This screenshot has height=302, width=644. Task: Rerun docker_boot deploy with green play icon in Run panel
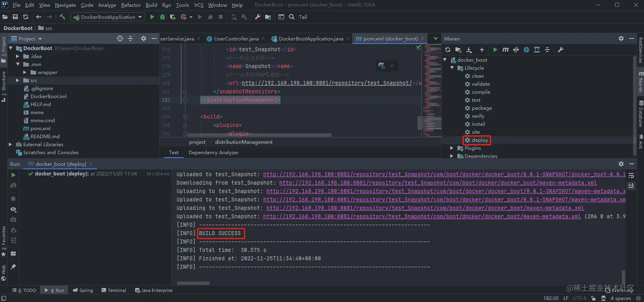[13, 175]
